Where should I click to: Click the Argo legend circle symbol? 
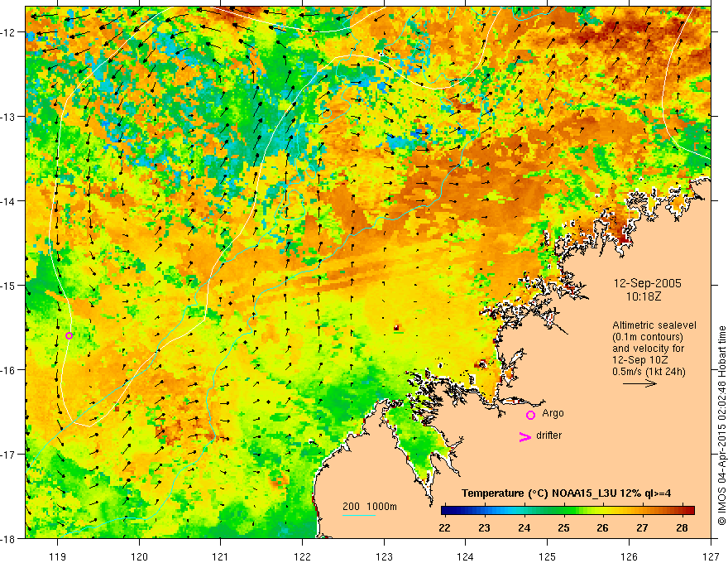point(530,415)
